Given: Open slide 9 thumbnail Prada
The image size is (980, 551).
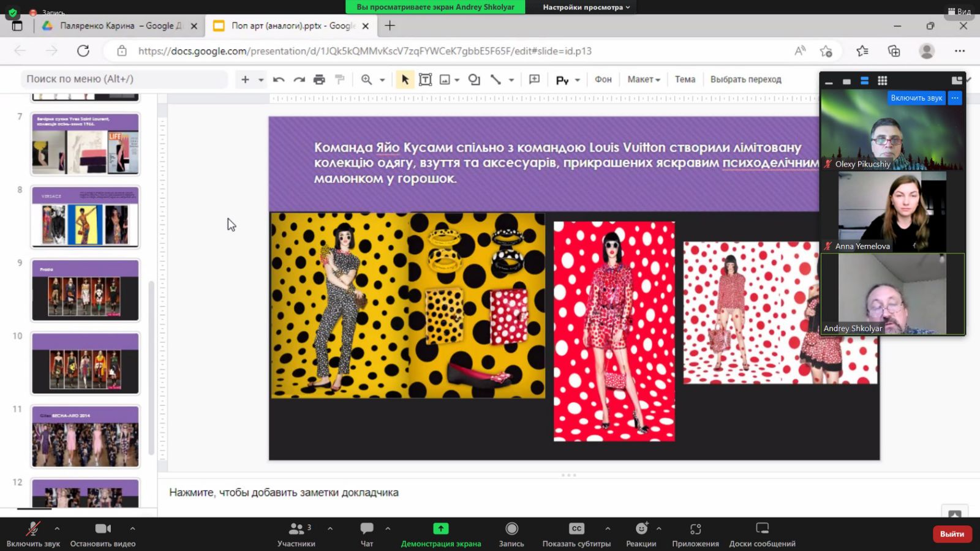Looking at the screenshot, I should pyautogui.click(x=85, y=290).
